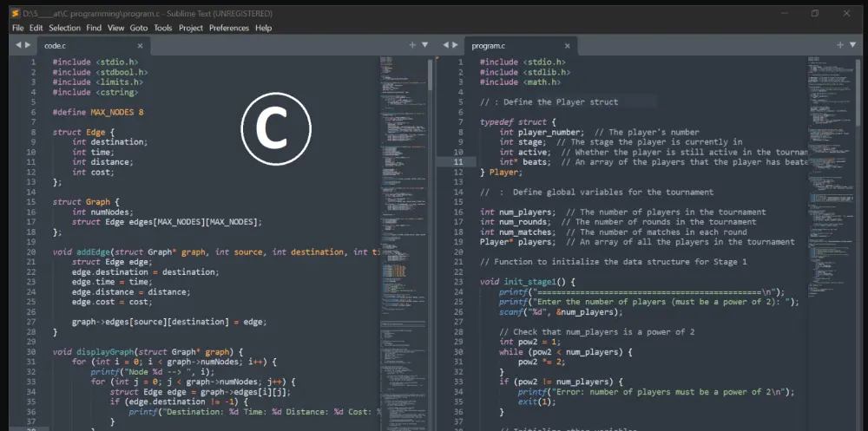Click 'void init_stage1() {' line

tap(528, 282)
